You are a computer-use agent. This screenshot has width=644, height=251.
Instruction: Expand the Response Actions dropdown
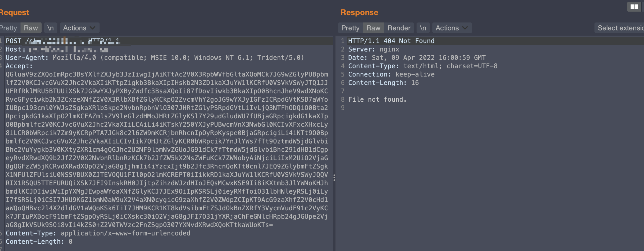click(x=452, y=28)
